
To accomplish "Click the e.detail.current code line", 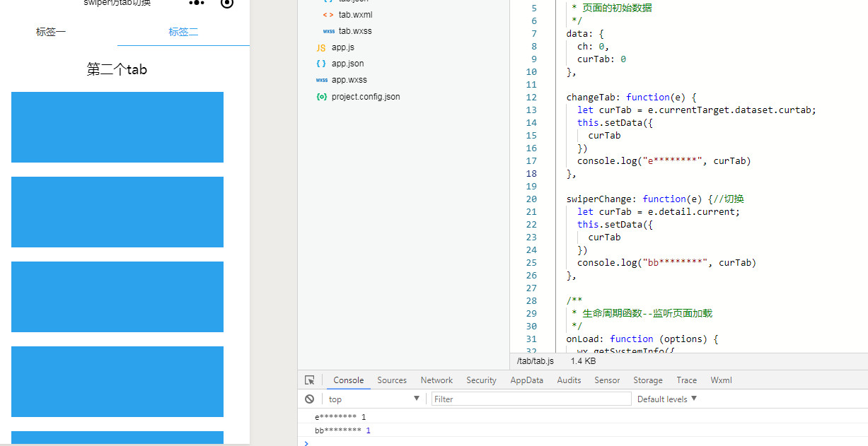I will pyautogui.click(x=659, y=212).
